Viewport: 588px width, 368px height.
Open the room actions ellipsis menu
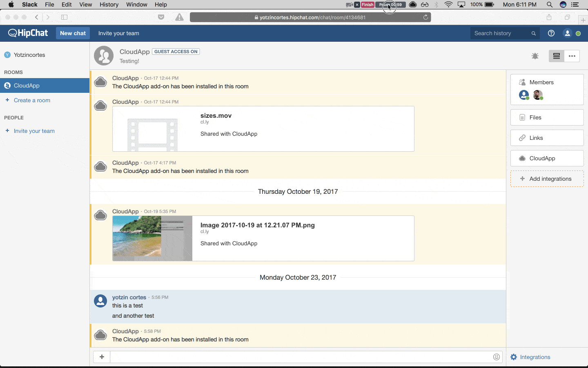pos(572,56)
